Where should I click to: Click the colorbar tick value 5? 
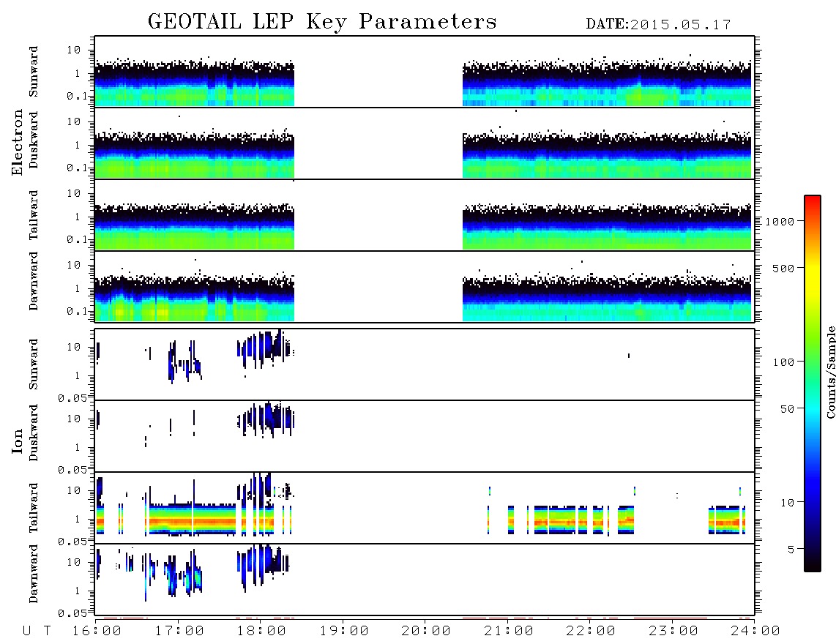click(x=791, y=550)
